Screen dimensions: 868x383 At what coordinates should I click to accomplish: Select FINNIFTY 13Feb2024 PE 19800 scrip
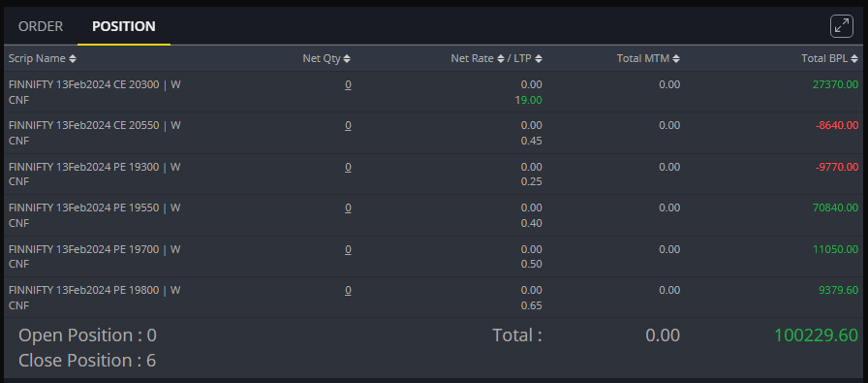(x=95, y=291)
